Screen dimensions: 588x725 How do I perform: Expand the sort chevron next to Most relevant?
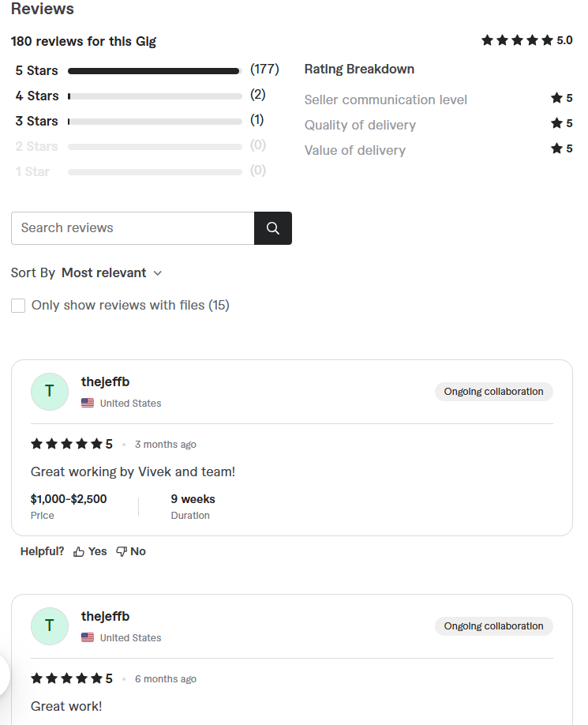click(158, 273)
